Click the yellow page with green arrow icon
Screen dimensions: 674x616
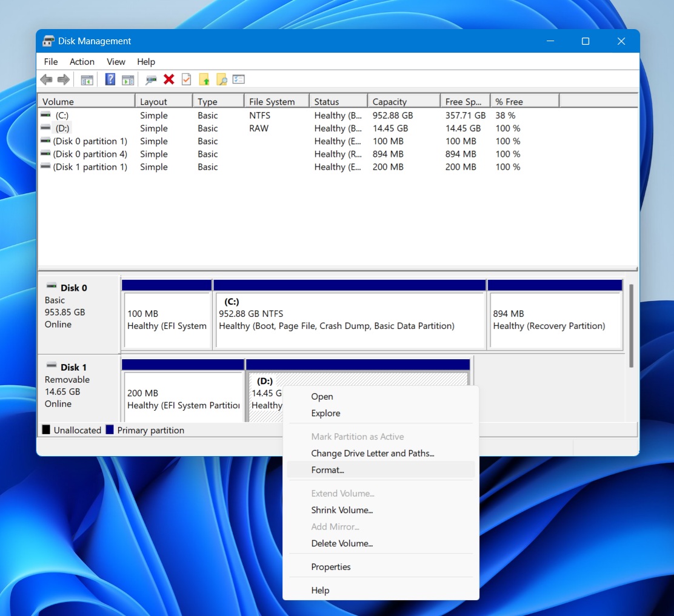tap(204, 79)
